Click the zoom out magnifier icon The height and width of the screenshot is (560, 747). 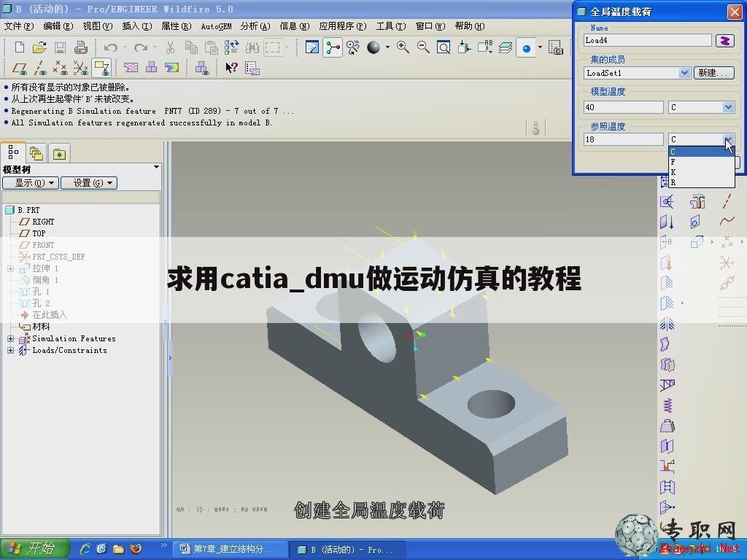coord(423,47)
